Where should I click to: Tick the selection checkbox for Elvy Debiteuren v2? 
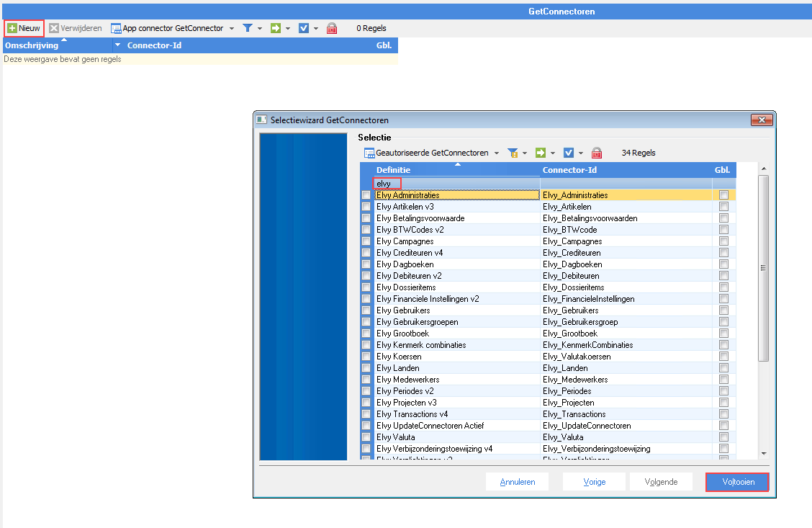366,276
